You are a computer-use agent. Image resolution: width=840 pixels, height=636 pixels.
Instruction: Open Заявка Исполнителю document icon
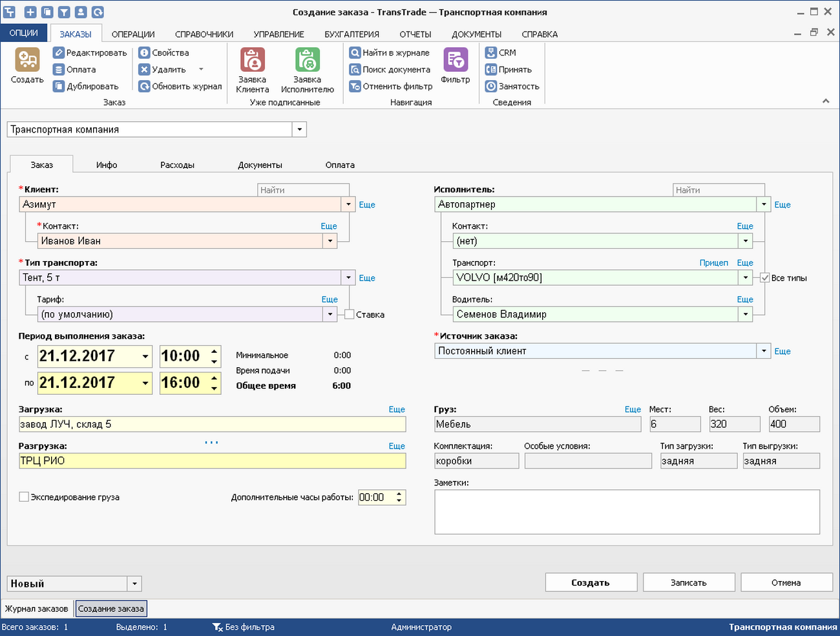[x=308, y=60]
